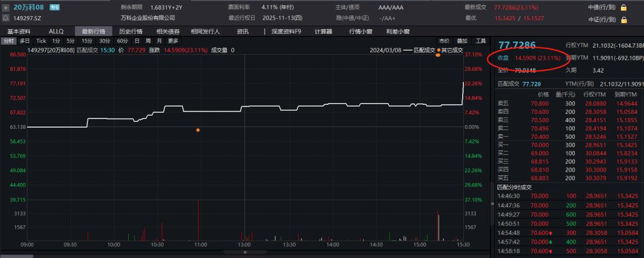Click the 专B badge next to bond name

point(54,8)
